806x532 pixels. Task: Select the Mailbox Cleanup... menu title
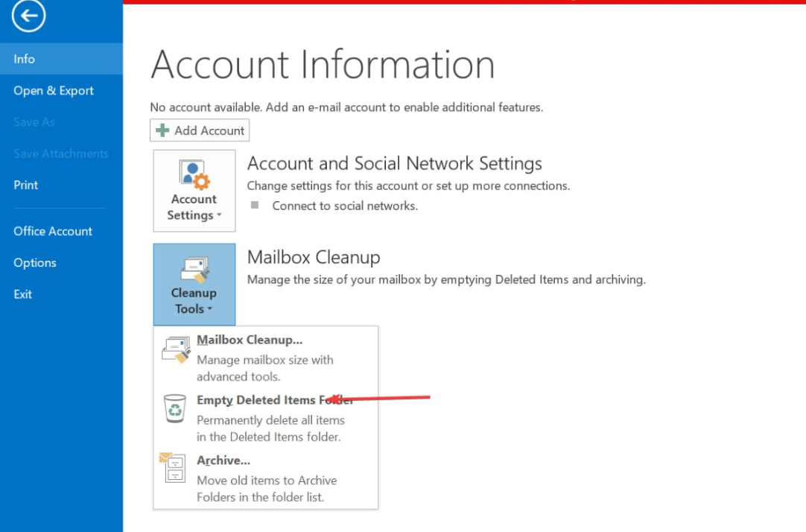[x=250, y=340]
